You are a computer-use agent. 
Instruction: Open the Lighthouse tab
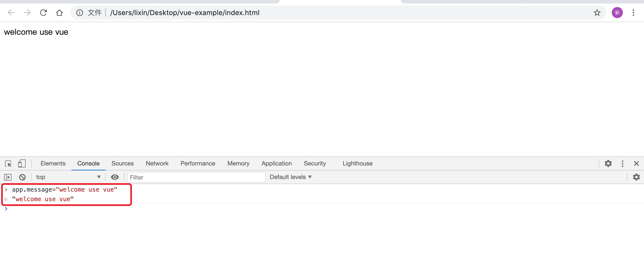coord(357,163)
